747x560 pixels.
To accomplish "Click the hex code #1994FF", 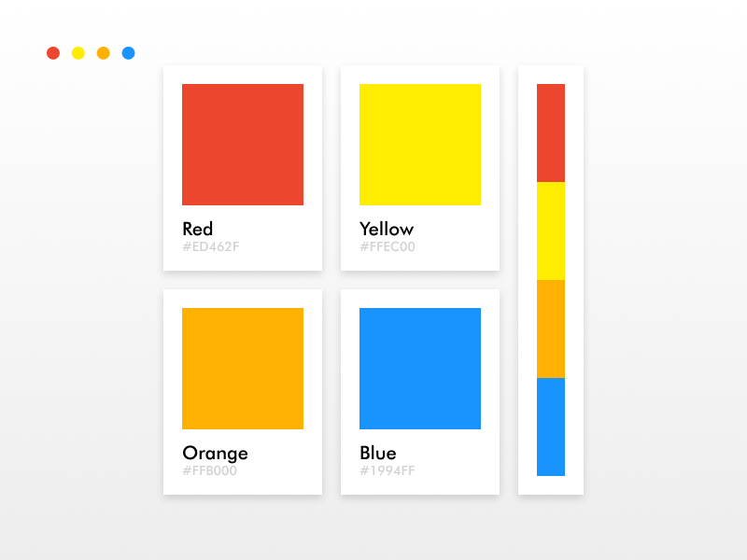I will [388, 470].
